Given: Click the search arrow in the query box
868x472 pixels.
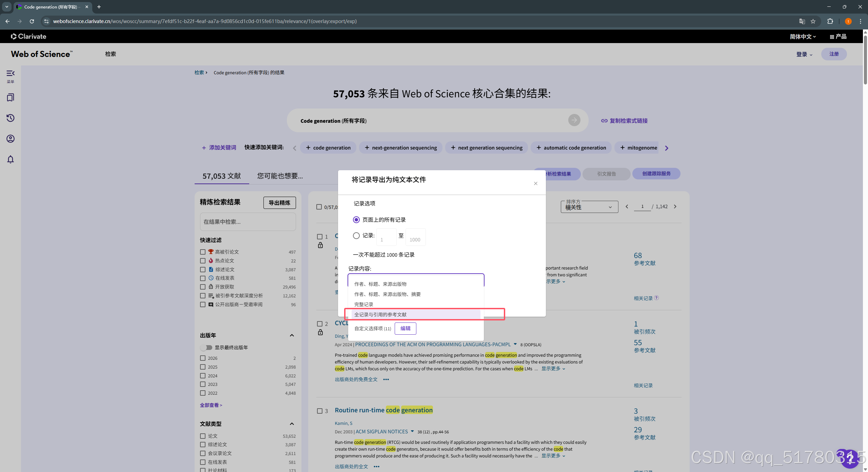Looking at the screenshot, I should point(574,120).
